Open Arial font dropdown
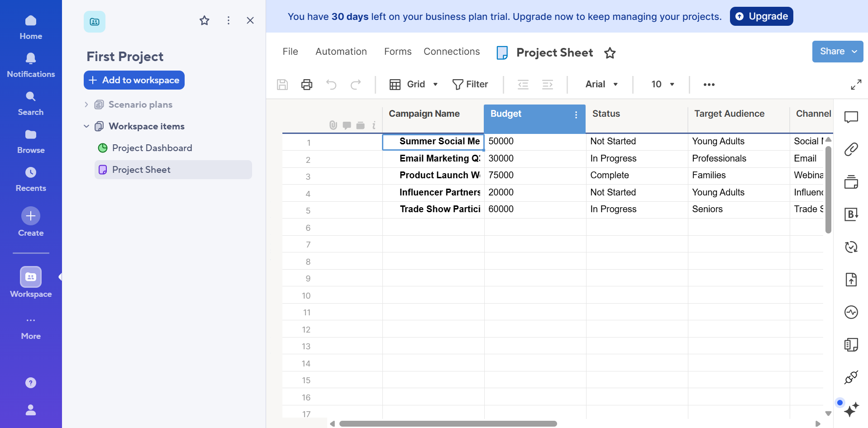Image resolution: width=868 pixels, height=428 pixels. click(601, 85)
